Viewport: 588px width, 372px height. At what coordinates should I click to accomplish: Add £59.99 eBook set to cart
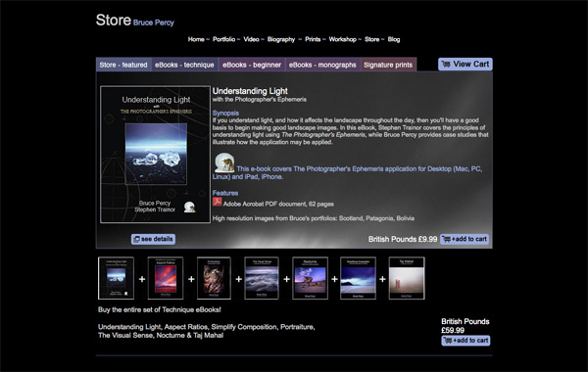point(465,340)
